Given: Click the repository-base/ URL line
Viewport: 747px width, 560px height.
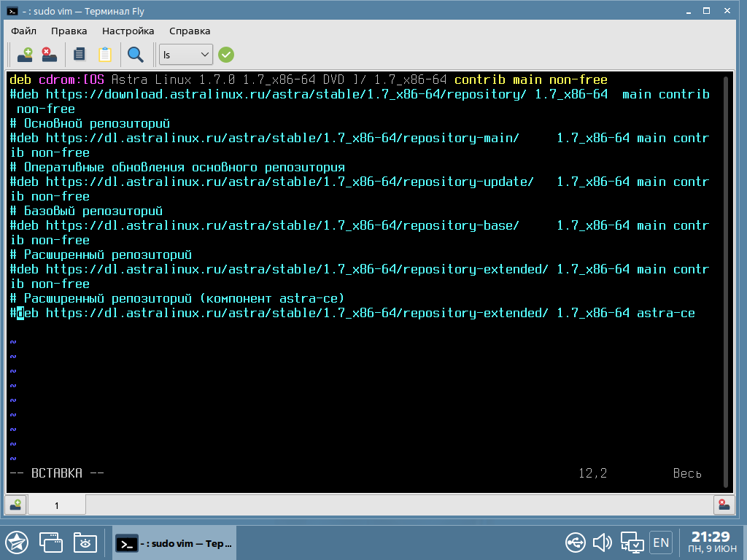Looking at the screenshot, I should [x=360, y=233].
